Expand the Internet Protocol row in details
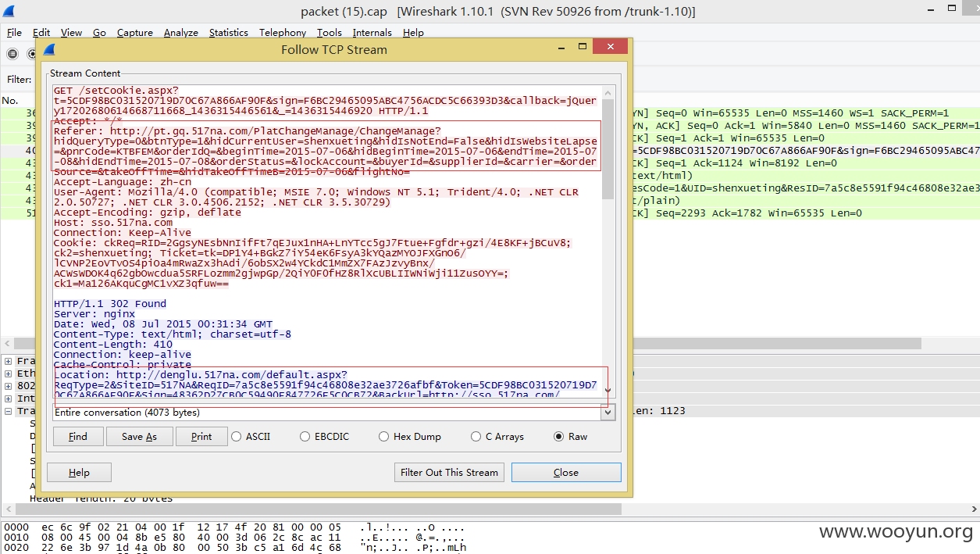This screenshot has height=554, width=980. (x=9, y=399)
